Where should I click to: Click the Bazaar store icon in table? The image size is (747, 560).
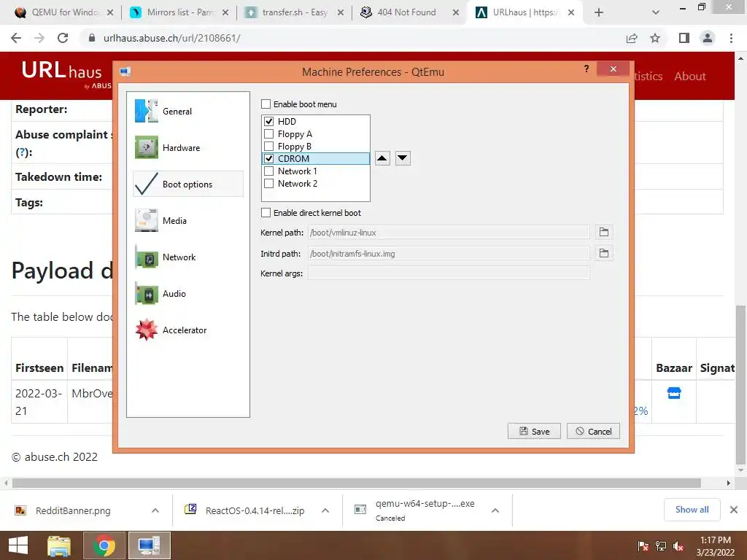[x=674, y=393]
